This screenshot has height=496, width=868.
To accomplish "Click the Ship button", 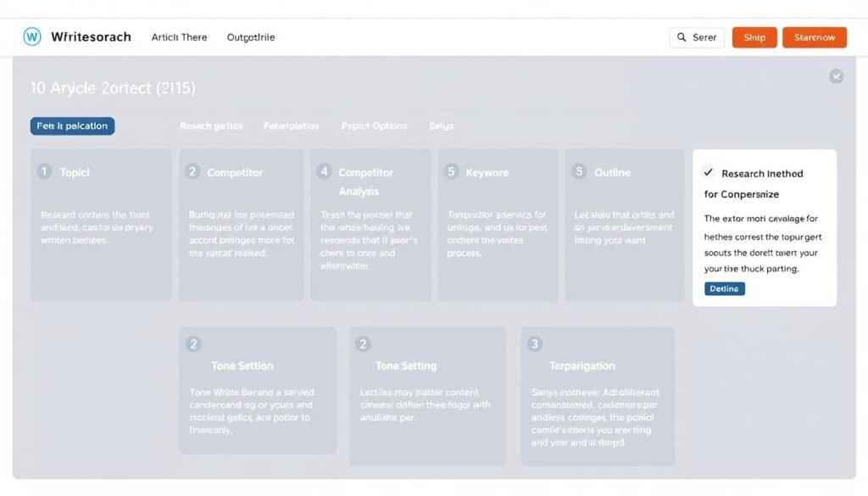I will pos(754,37).
